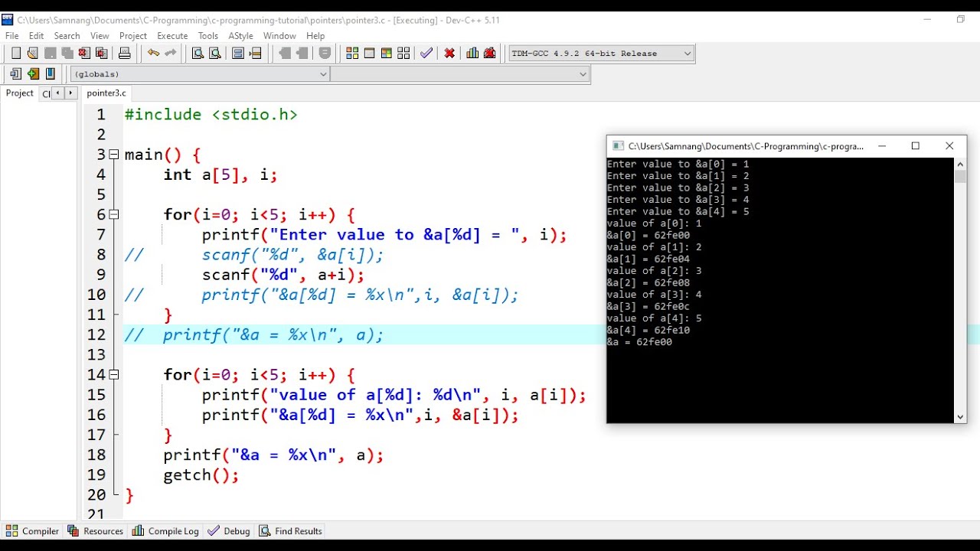Image resolution: width=980 pixels, height=551 pixels.
Task: Open the Find Results bottom tab
Action: click(x=290, y=530)
